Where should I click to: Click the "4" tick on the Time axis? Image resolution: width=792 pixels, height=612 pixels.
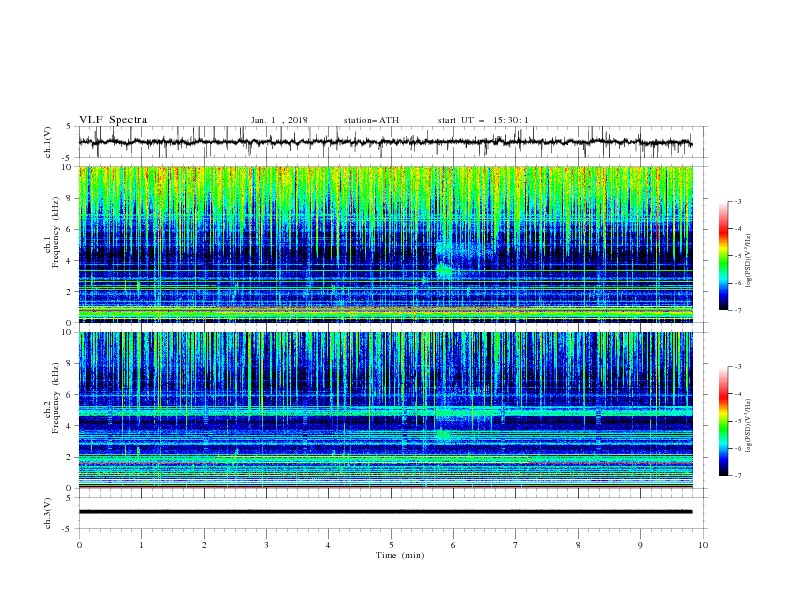(328, 545)
